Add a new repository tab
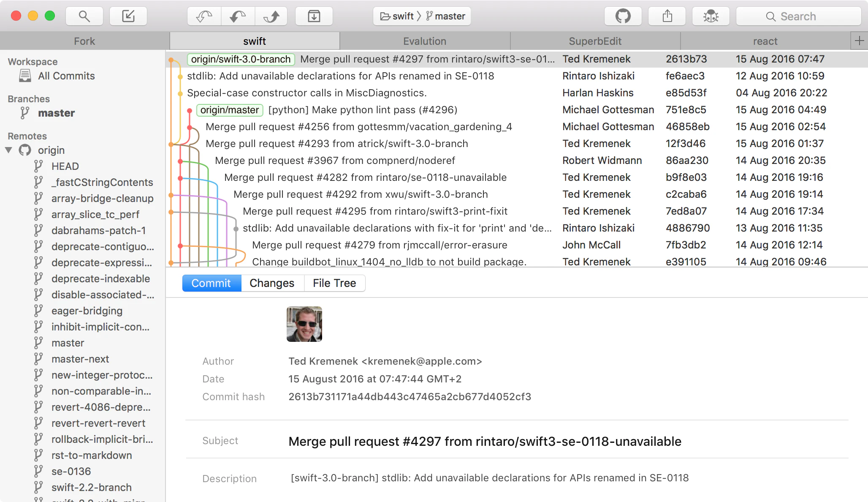This screenshot has width=868, height=502. click(859, 41)
